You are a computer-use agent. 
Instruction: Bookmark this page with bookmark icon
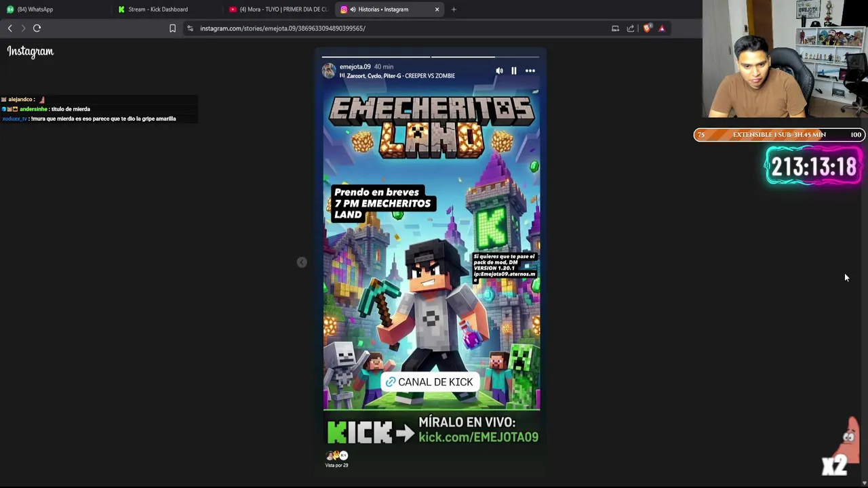point(172,28)
